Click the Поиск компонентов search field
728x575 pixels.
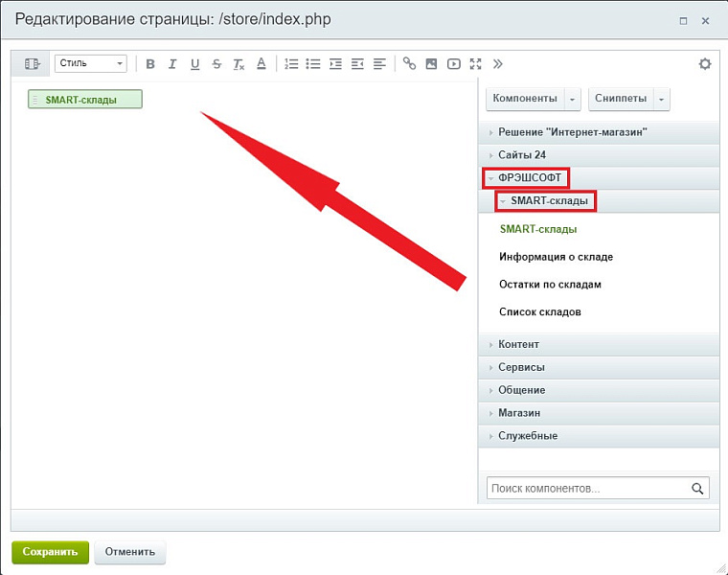click(586, 489)
